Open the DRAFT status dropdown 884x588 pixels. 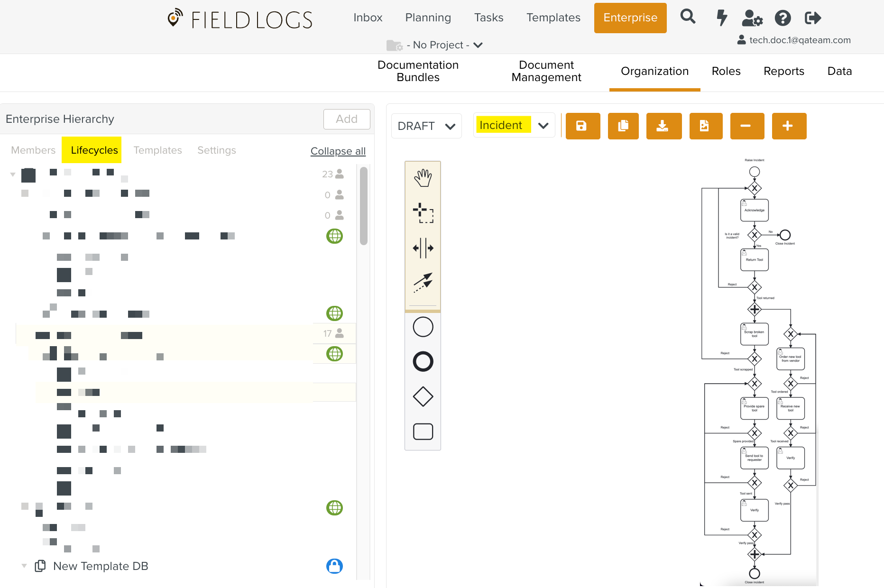pos(426,126)
